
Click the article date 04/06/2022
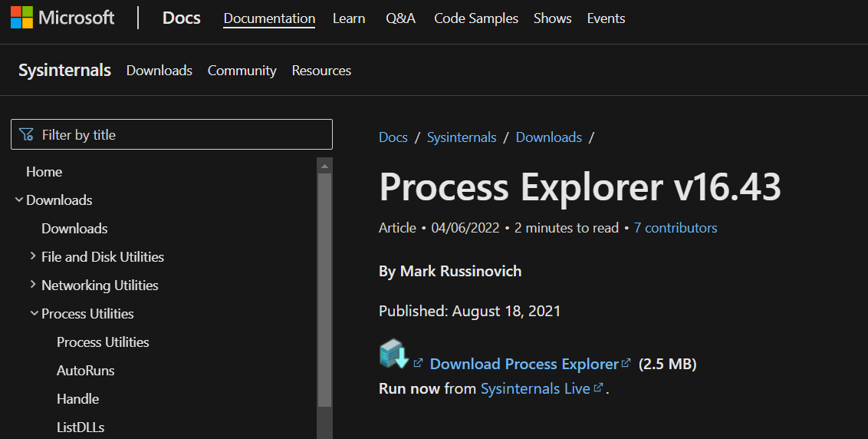coord(465,228)
